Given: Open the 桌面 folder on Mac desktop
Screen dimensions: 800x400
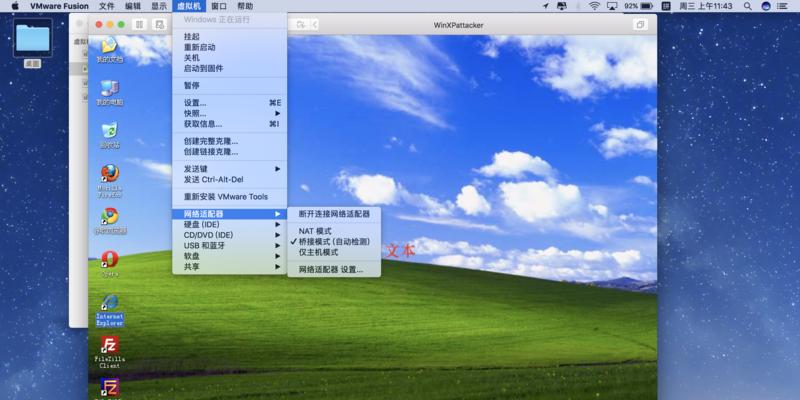Looking at the screenshot, I should [32, 40].
